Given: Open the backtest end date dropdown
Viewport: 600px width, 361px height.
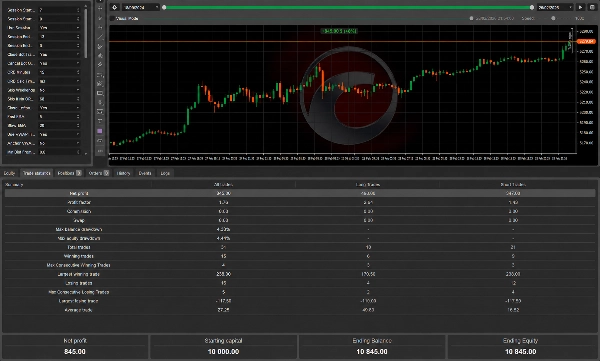Looking at the screenshot, I should [555, 7].
